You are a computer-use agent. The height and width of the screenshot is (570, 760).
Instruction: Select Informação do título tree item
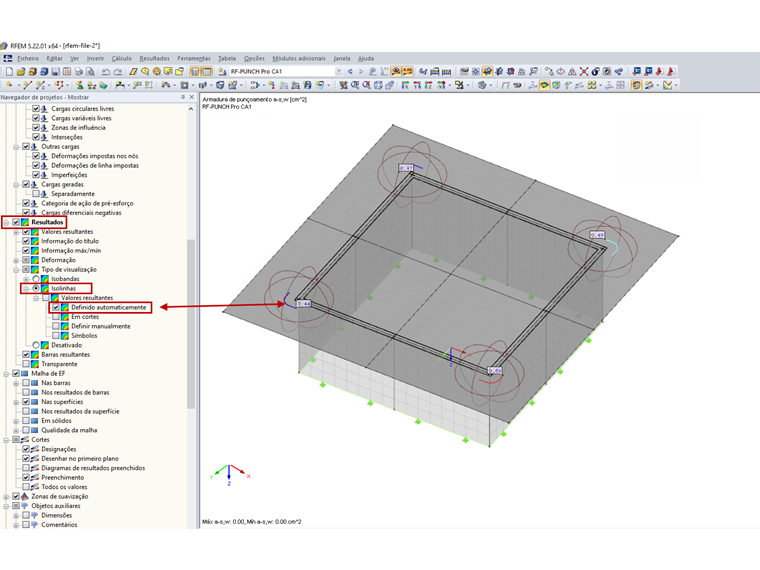click(x=70, y=241)
